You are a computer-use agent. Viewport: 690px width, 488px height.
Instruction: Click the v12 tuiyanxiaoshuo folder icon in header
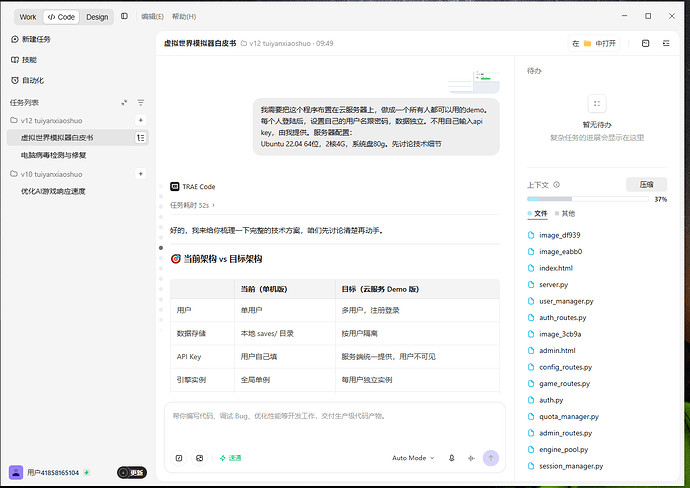pyautogui.click(x=244, y=43)
